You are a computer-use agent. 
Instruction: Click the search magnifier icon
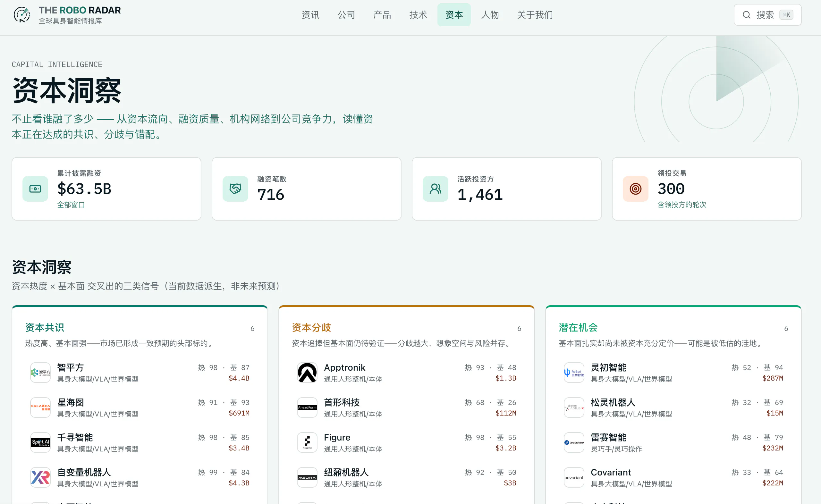746,15
